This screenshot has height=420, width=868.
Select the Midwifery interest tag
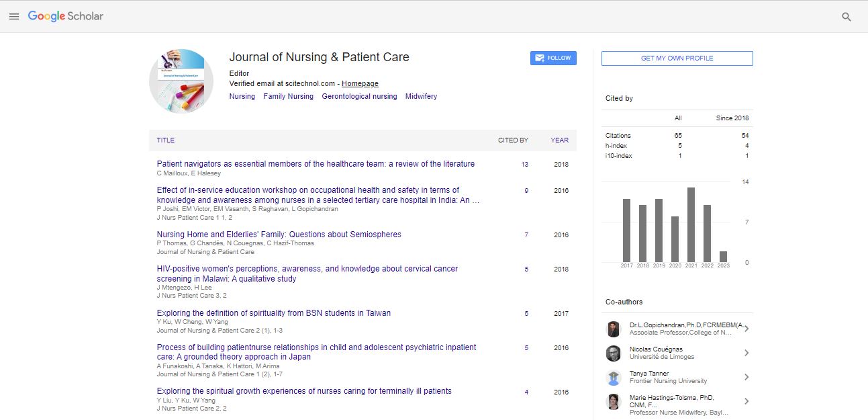click(421, 97)
